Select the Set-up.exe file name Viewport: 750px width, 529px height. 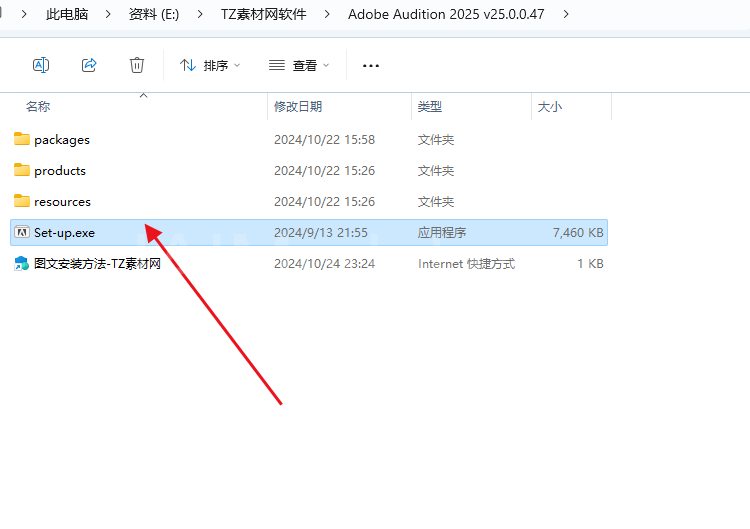[x=64, y=233]
